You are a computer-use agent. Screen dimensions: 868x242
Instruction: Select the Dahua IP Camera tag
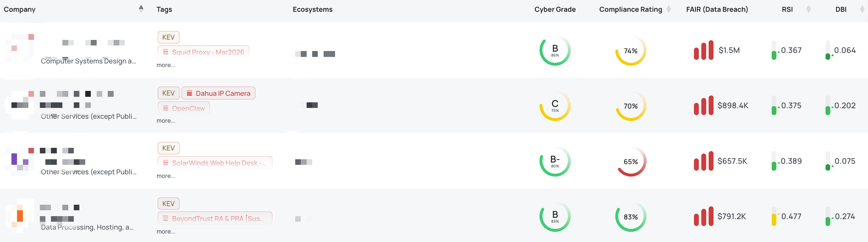218,93
